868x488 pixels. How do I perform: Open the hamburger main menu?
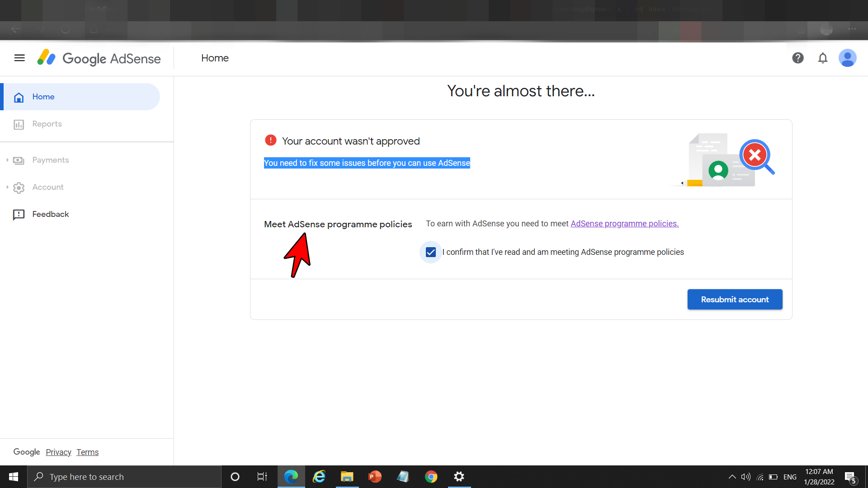(x=19, y=58)
